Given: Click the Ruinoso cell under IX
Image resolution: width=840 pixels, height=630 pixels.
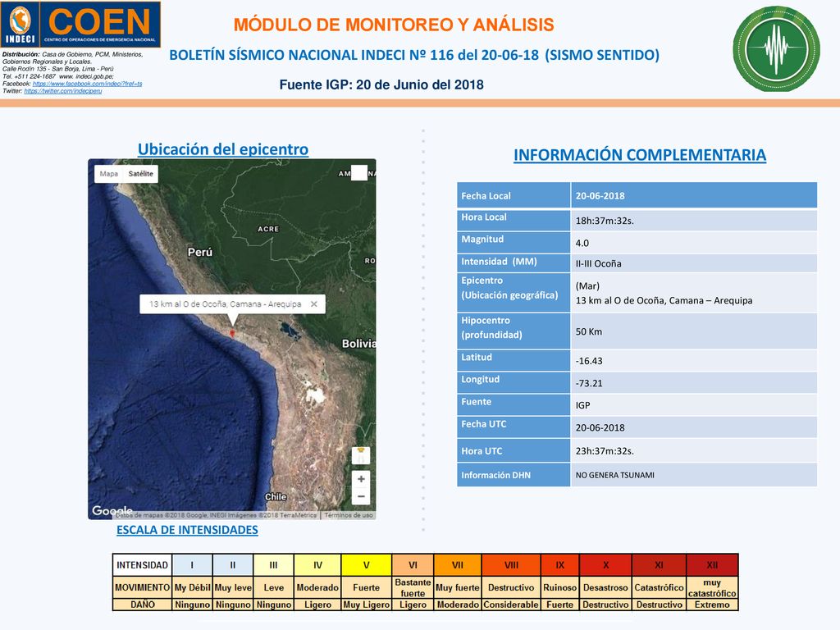Looking at the screenshot, I should point(559,587).
